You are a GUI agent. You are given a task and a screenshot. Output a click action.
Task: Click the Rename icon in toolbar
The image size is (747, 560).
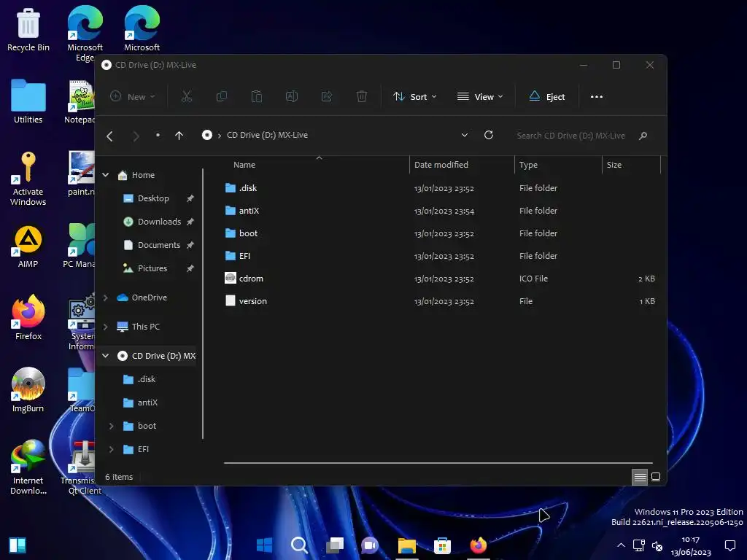pos(292,97)
